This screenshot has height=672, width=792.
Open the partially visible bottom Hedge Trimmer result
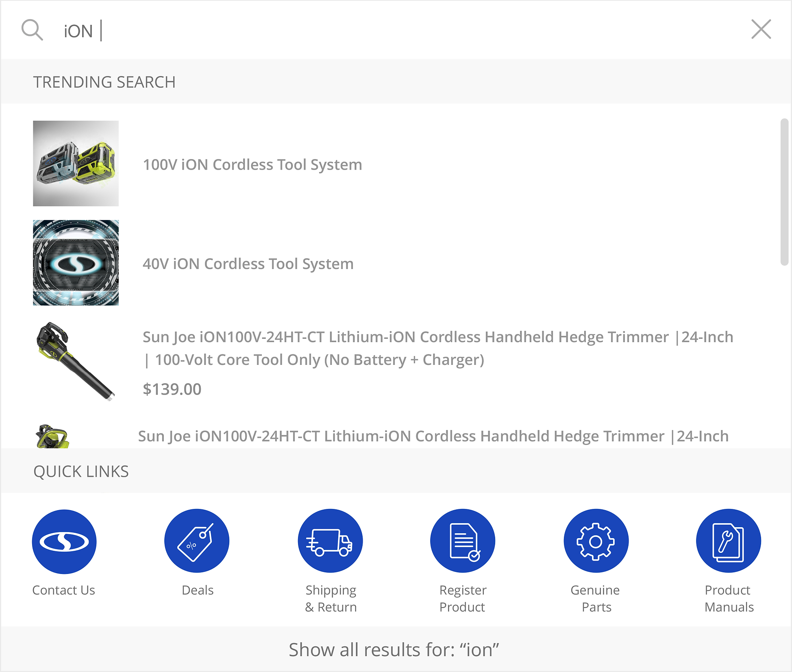point(433,436)
